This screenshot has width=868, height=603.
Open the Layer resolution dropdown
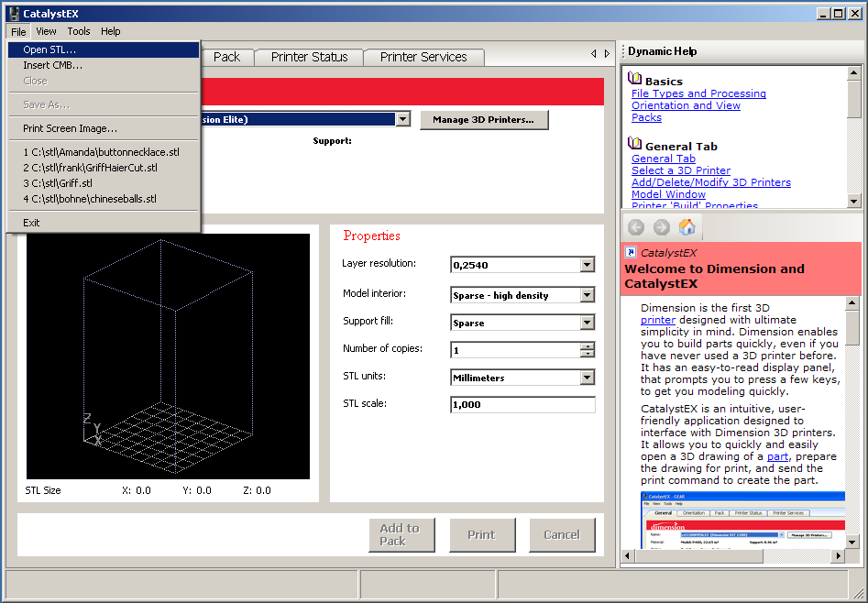point(586,265)
